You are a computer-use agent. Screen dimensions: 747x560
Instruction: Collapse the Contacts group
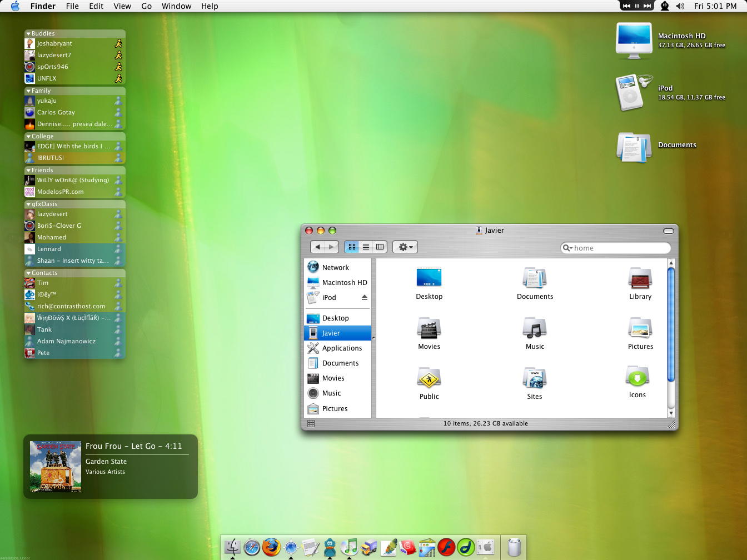pos(28,273)
